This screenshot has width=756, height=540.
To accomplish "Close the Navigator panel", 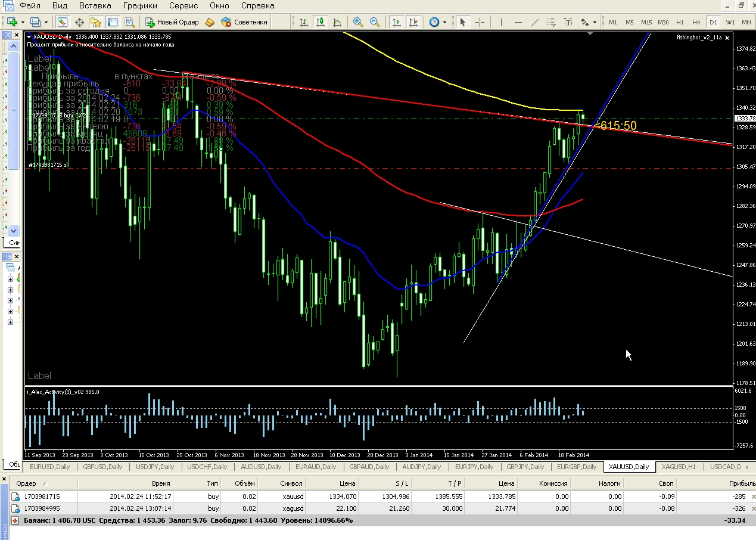I will (17, 256).
